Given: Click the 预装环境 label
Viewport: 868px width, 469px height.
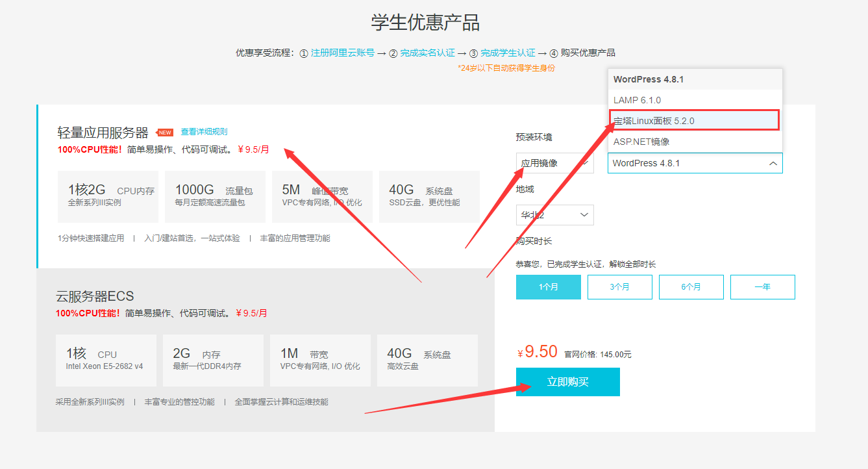Looking at the screenshot, I should pyautogui.click(x=534, y=137).
